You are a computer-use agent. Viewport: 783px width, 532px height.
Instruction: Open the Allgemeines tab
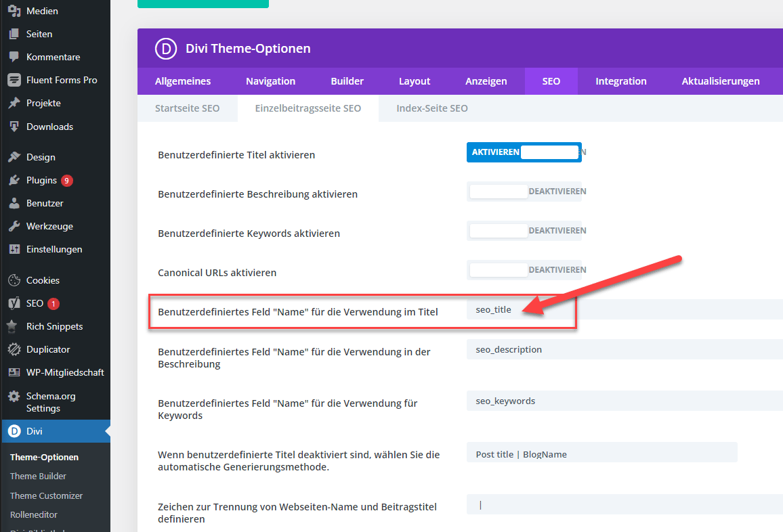183,81
